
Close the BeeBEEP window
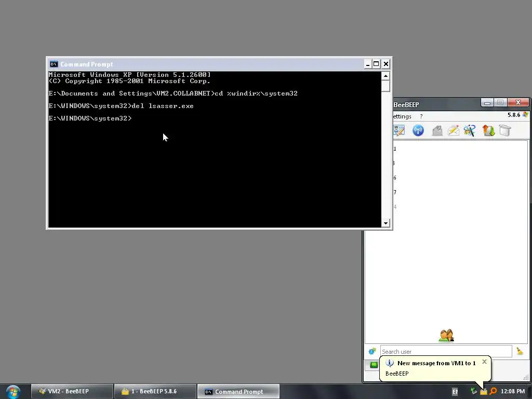(518, 102)
